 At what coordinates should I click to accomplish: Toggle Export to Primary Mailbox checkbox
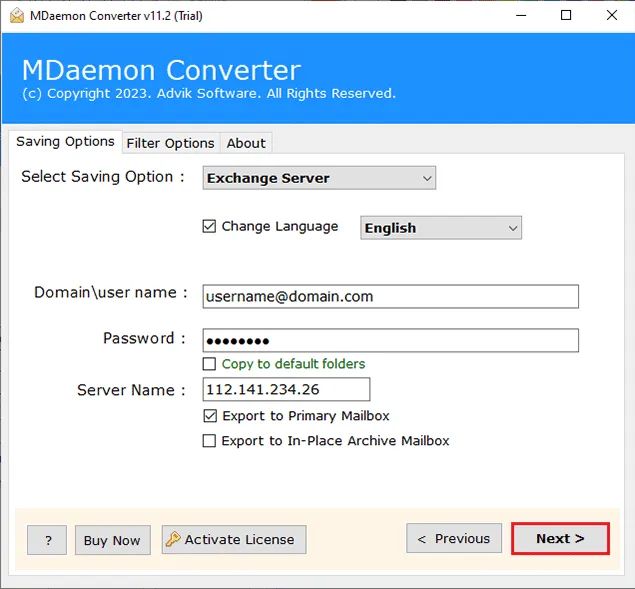click(x=210, y=416)
